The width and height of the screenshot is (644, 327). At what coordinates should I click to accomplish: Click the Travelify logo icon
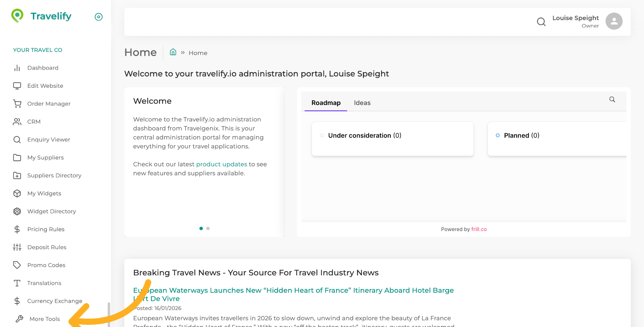coord(17,16)
